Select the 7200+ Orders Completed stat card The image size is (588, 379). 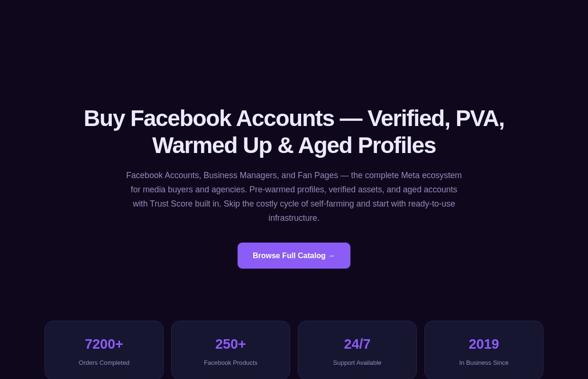pyautogui.click(x=104, y=350)
